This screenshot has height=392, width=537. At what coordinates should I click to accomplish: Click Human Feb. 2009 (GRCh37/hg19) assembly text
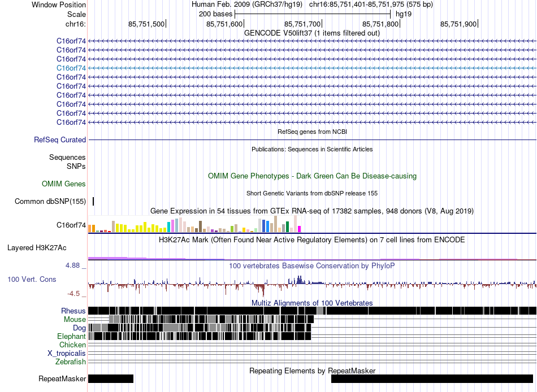point(247,5)
